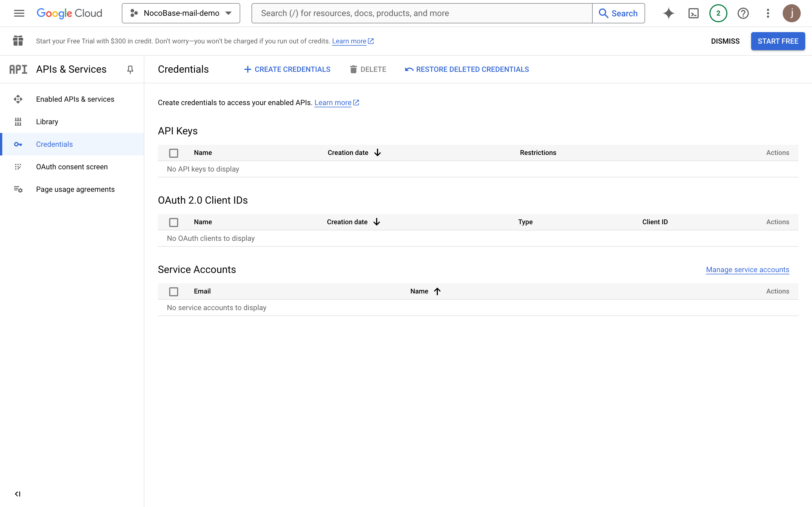812x507 pixels.
Task: Focus the resources search field
Action: 422,13
